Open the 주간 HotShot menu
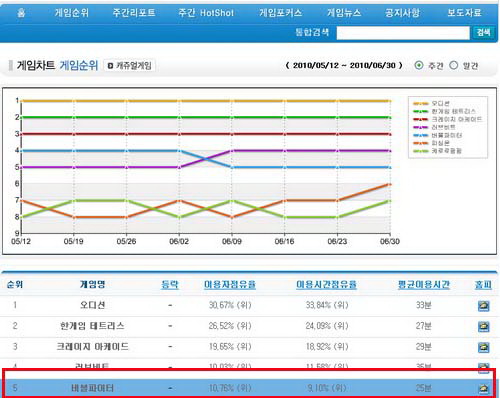The width and height of the screenshot is (500, 398). [206, 13]
